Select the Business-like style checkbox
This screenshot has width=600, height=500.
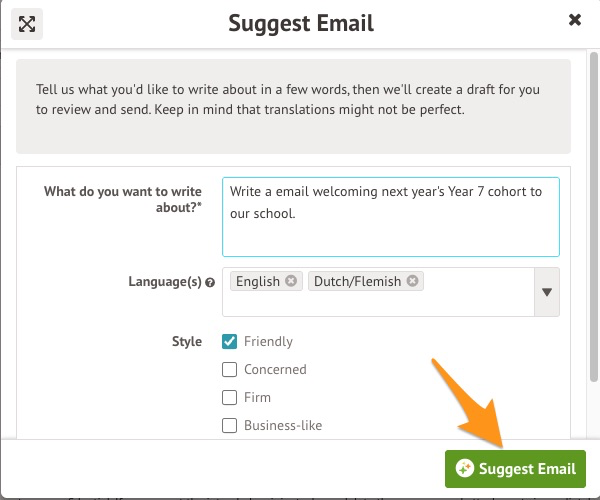229,425
